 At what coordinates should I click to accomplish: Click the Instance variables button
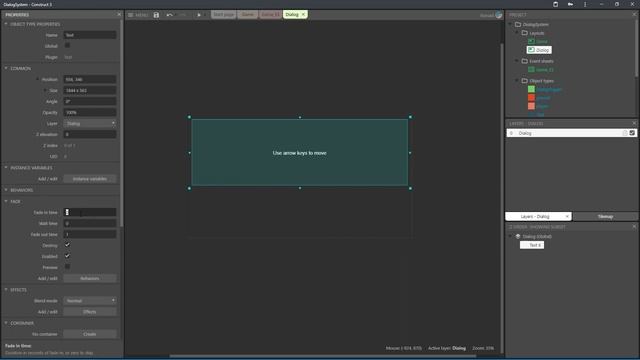tap(90, 179)
